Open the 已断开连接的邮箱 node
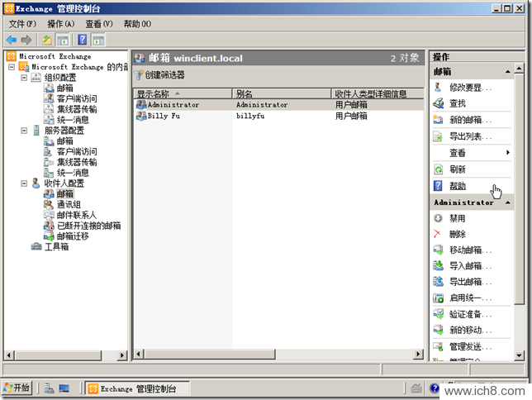Image resolution: width=532 pixels, height=400 pixels. pos(88,226)
